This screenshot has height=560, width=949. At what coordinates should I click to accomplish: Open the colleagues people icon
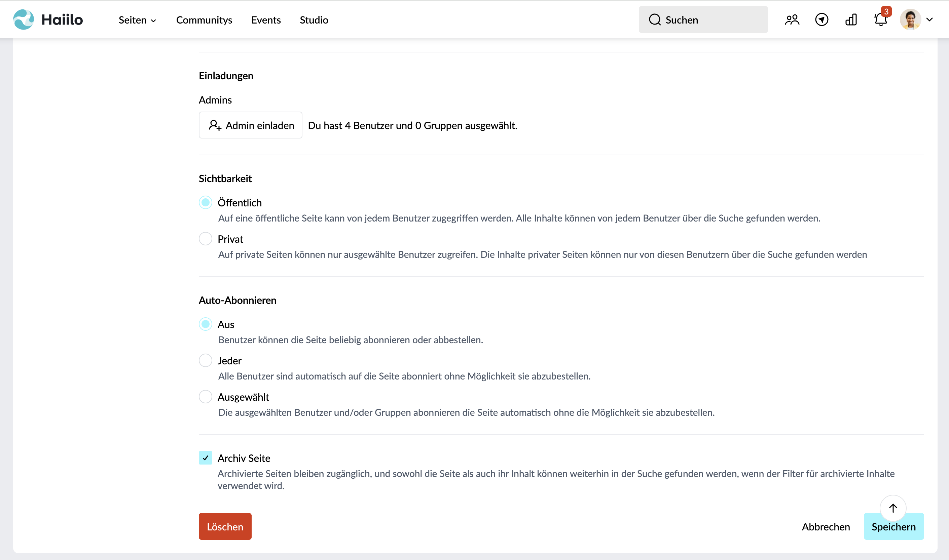click(792, 19)
